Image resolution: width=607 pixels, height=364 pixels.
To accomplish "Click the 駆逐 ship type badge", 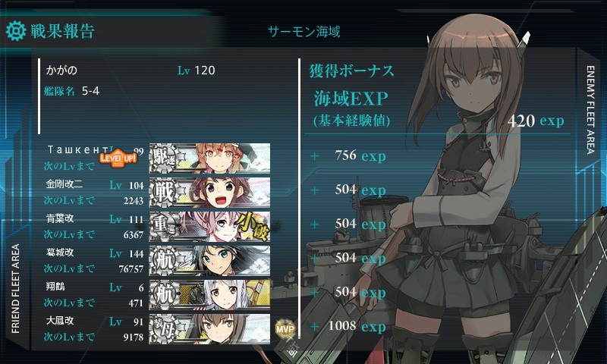I will click(164, 158).
